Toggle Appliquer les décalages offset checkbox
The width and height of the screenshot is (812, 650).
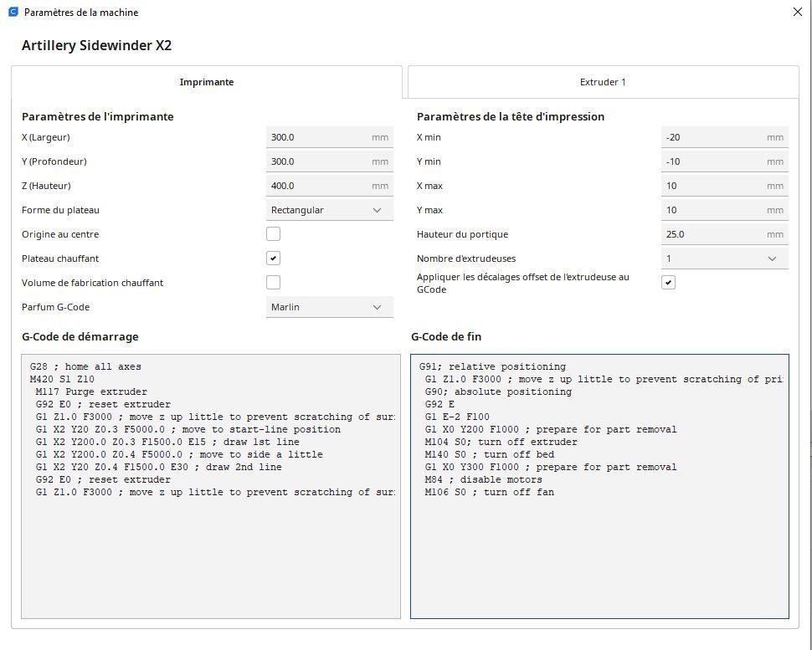(x=669, y=283)
